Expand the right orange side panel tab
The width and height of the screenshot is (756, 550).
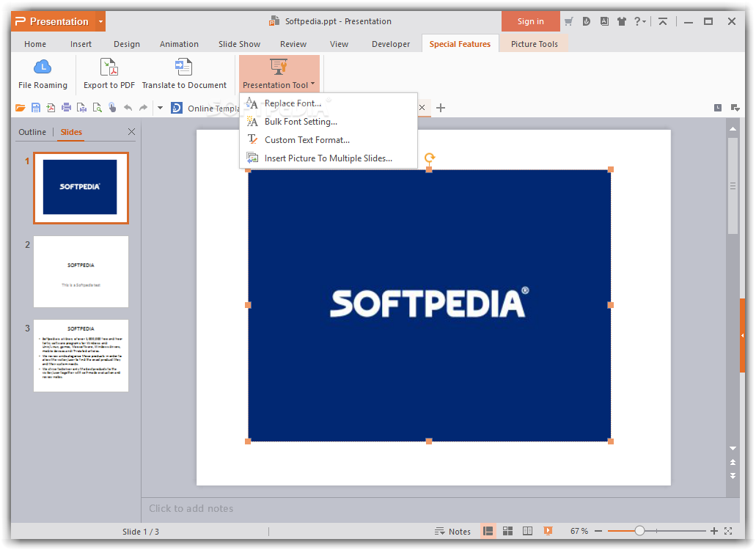(x=743, y=335)
